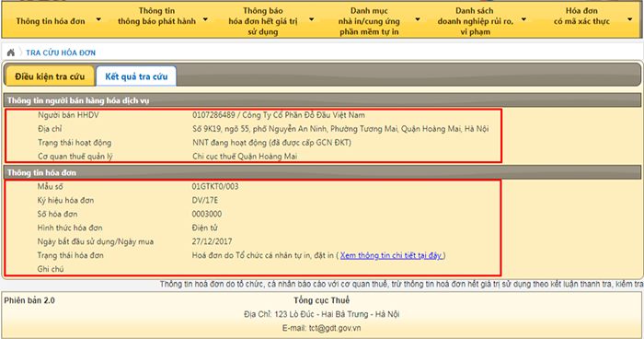The width and height of the screenshot is (644, 339).
Task: Expand arrow beside 'nhà in/cung ứng'
Action: (418, 19)
